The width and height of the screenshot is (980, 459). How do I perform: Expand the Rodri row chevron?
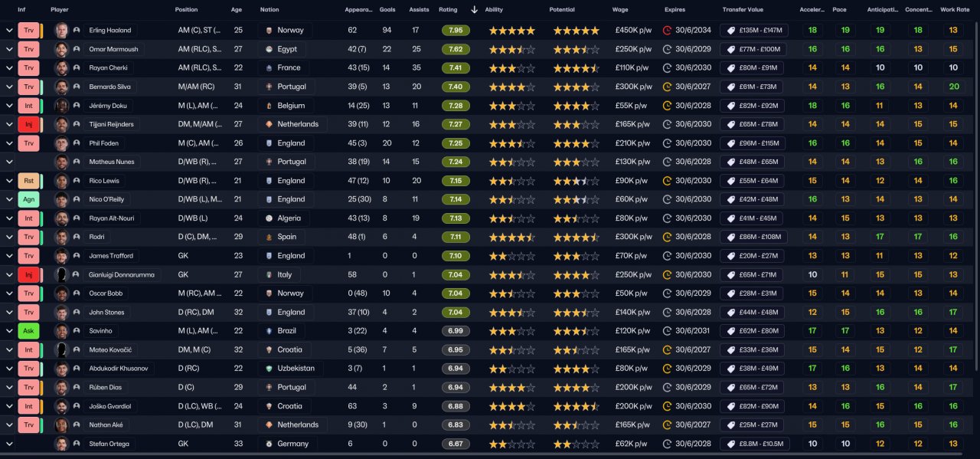pos(9,237)
